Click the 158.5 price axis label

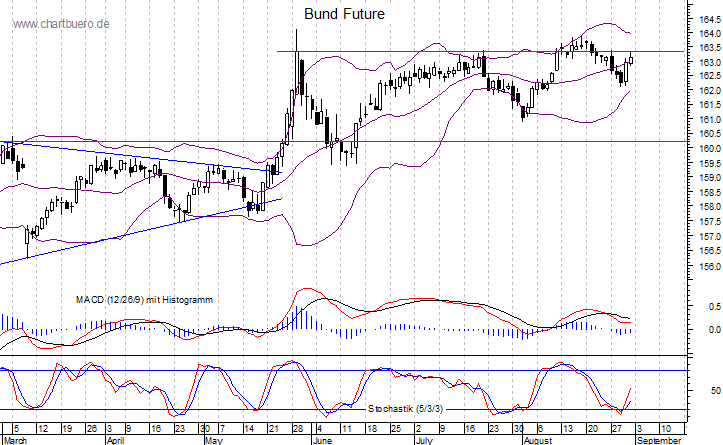[710, 192]
